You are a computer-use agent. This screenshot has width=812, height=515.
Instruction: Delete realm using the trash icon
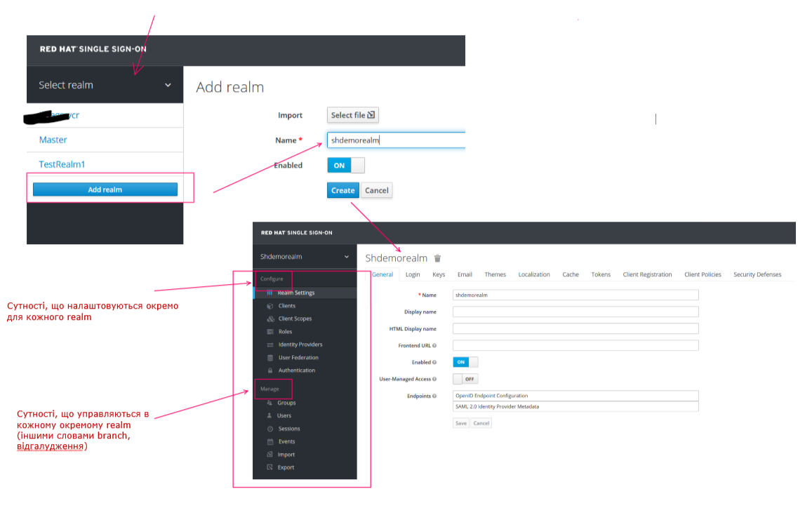tap(438, 258)
